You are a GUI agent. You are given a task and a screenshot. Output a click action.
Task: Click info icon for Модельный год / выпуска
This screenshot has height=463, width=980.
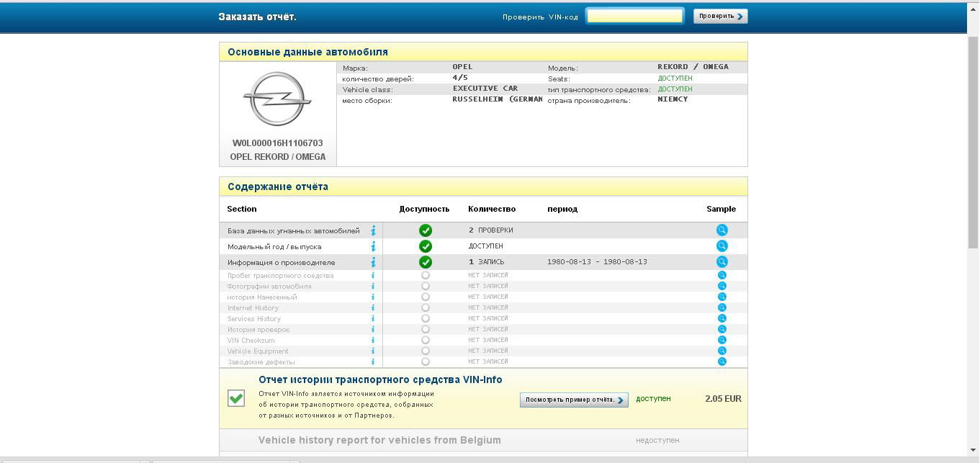point(373,246)
